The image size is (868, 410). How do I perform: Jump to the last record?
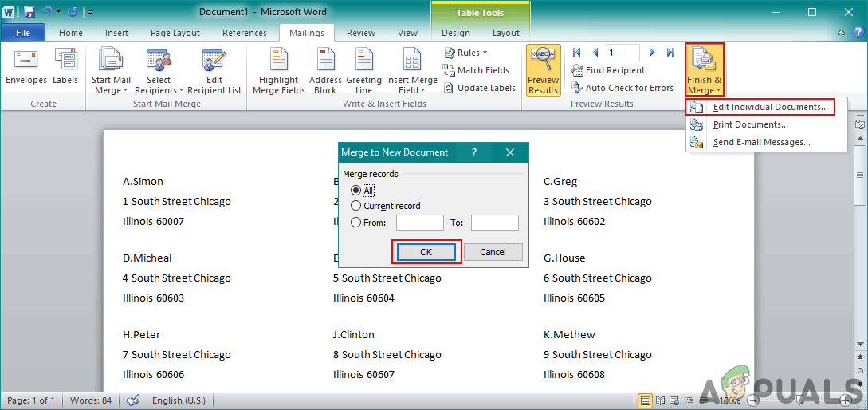(x=670, y=53)
